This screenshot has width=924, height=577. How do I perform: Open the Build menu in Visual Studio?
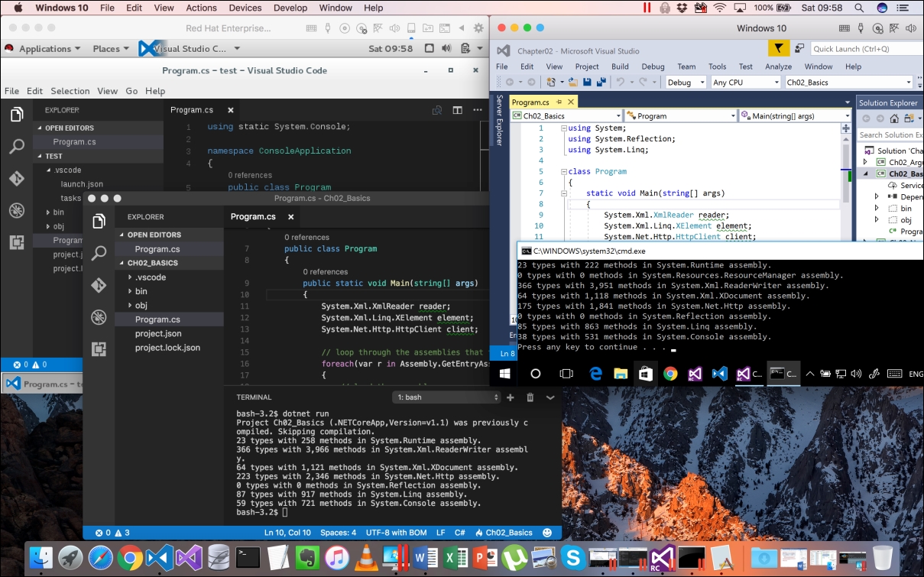620,66
